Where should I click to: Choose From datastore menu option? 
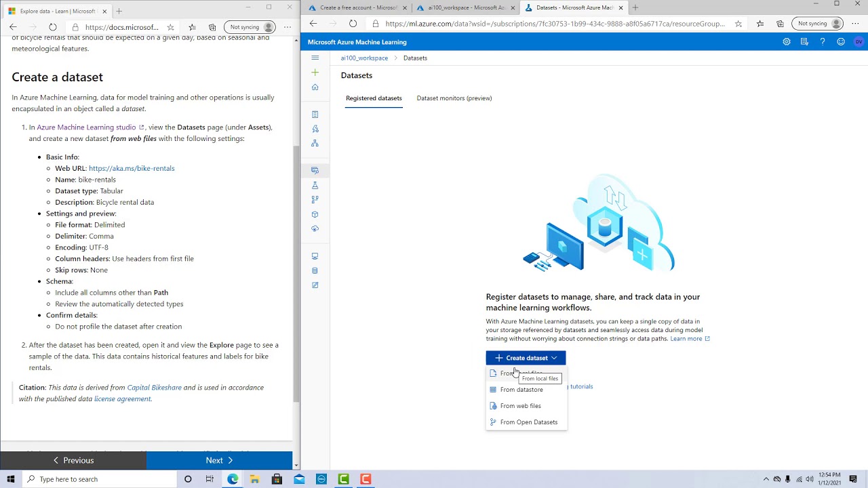click(526, 390)
